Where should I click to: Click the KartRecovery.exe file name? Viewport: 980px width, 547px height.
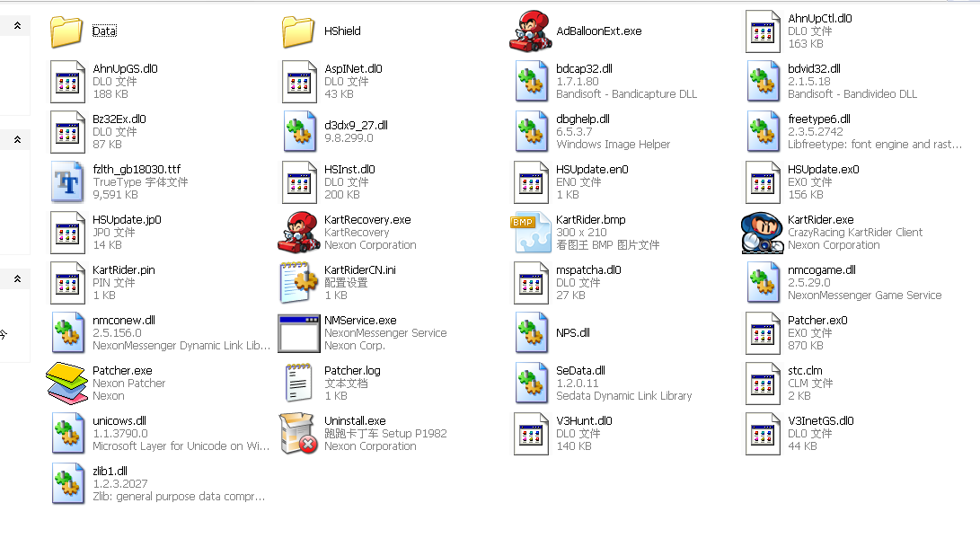point(366,220)
